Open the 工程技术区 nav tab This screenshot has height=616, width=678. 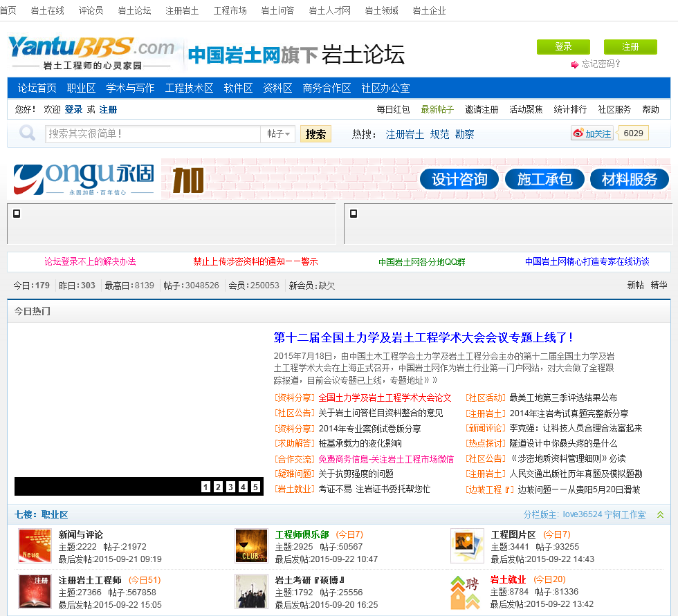pos(189,88)
